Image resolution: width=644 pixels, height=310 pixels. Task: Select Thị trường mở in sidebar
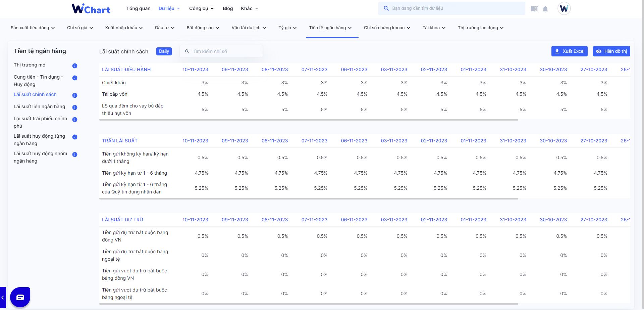pyautogui.click(x=30, y=65)
